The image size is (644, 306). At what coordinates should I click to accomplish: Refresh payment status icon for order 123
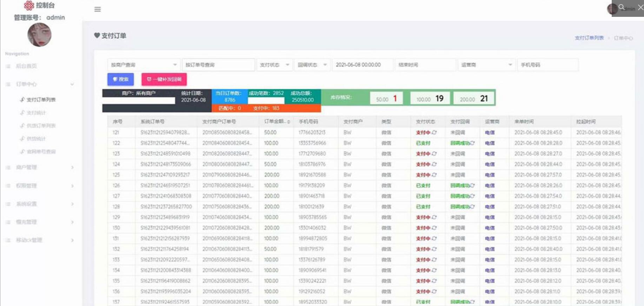pyautogui.click(x=434, y=154)
